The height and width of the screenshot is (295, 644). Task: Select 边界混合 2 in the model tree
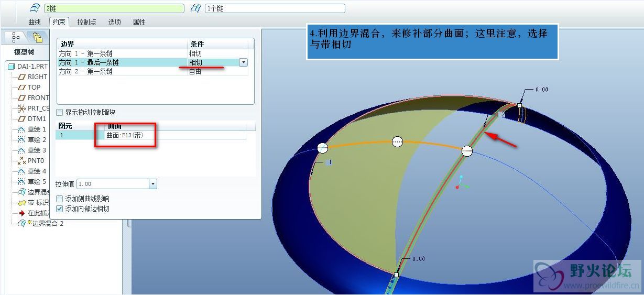coord(48,223)
